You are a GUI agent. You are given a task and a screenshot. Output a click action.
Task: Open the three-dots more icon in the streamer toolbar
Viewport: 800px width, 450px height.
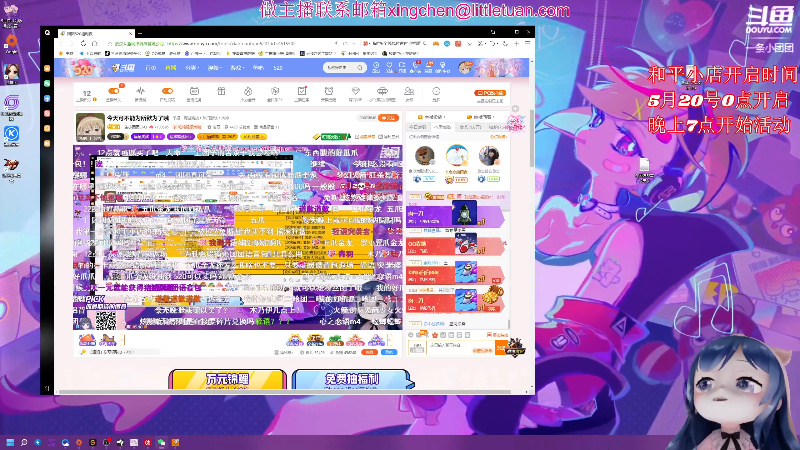(x=436, y=91)
